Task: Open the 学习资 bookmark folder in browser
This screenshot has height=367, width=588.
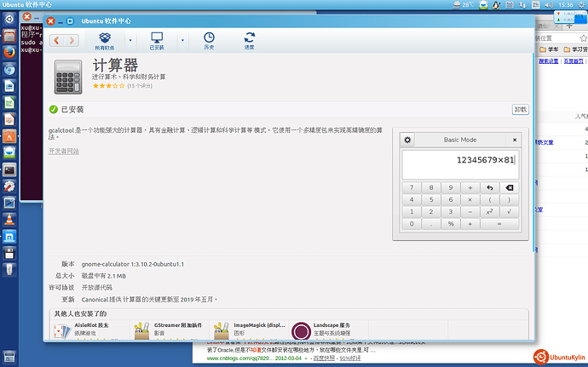Action: coord(575,49)
